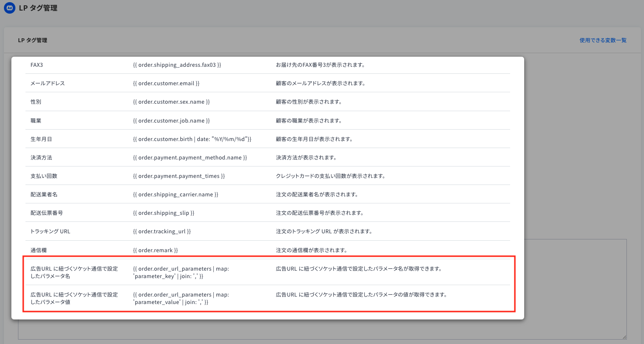This screenshot has width=644, height=344.
Task: Select the order.shipping_address.fax03 variable
Action: point(177,65)
